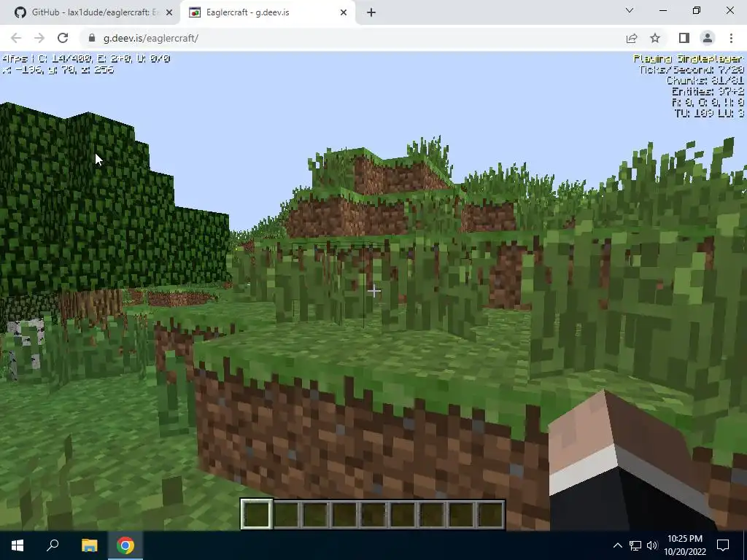Screen dimensions: 747x560
Task: Show hidden system tray icons
Action: tap(617, 545)
